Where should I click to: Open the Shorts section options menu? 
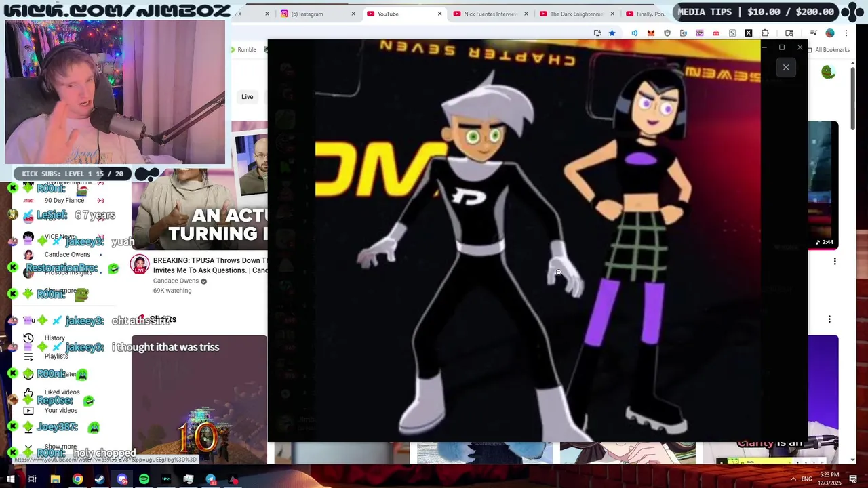point(829,319)
